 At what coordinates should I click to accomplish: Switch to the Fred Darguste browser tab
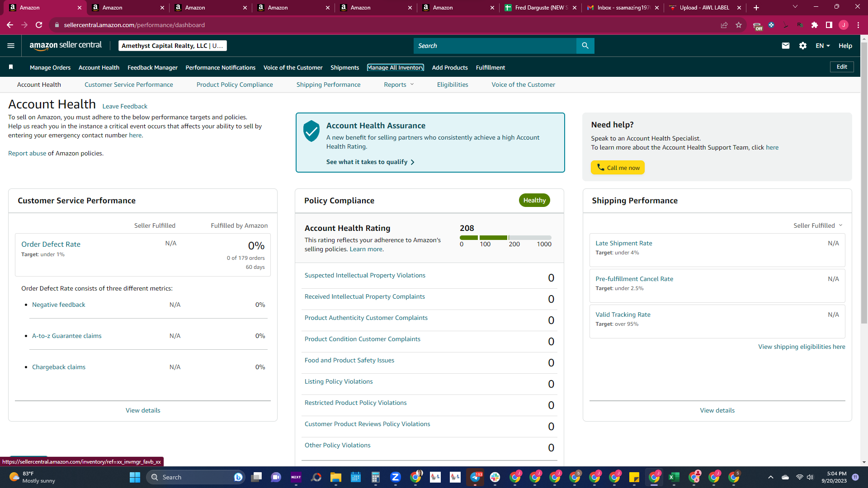(x=541, y=8)
